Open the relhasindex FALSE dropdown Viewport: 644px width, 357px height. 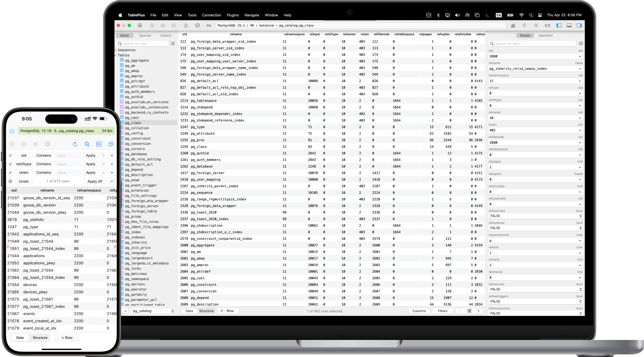pos(535,216)
